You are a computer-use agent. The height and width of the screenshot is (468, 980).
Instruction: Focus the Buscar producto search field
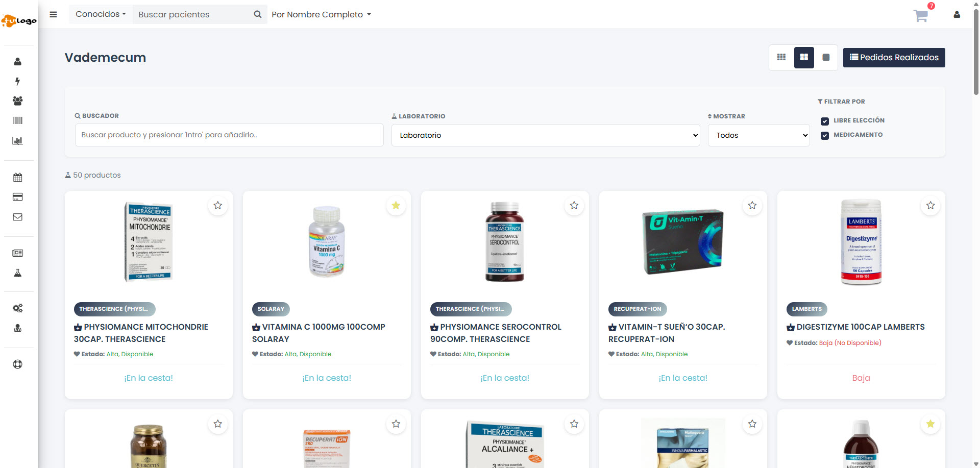[229, 135]
